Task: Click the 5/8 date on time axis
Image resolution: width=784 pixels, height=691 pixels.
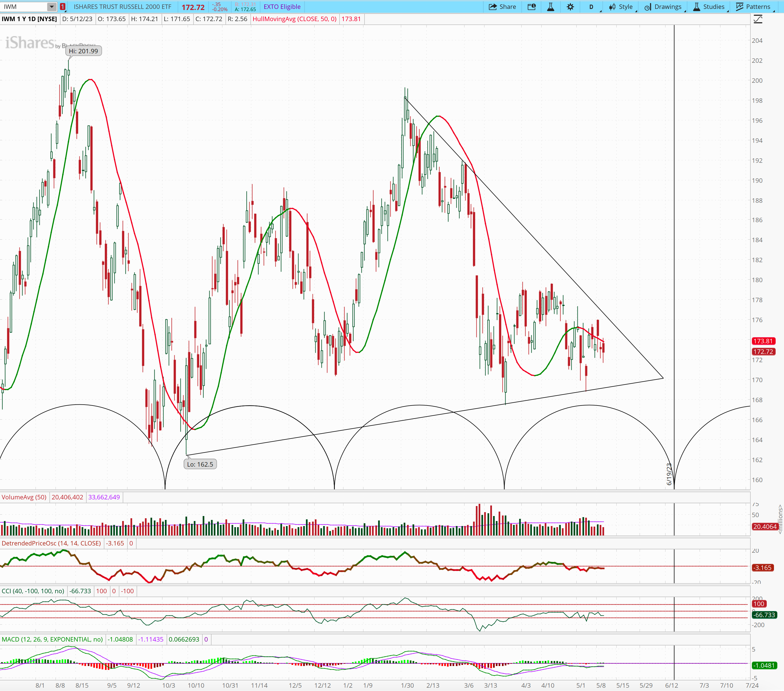Action: click(x=601, y=685)
